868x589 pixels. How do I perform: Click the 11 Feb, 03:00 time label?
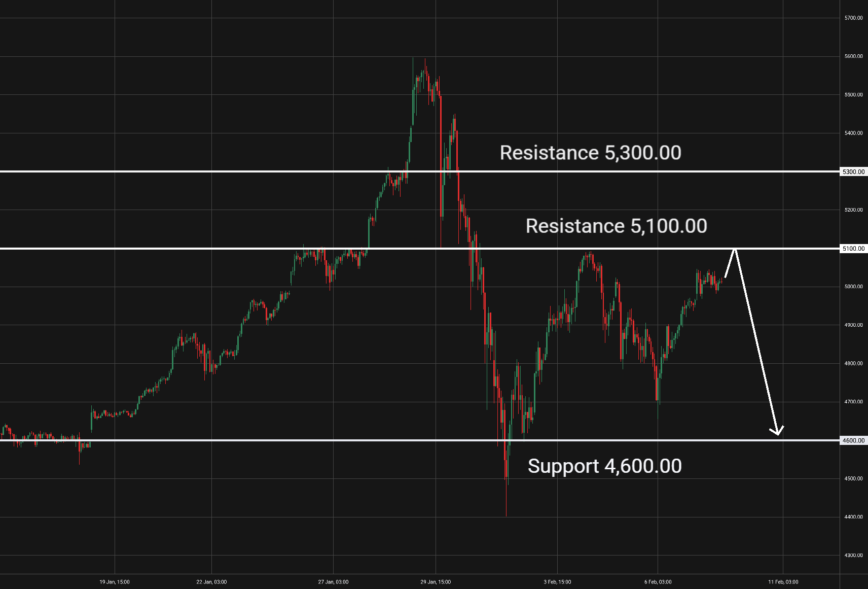(783, 582)
